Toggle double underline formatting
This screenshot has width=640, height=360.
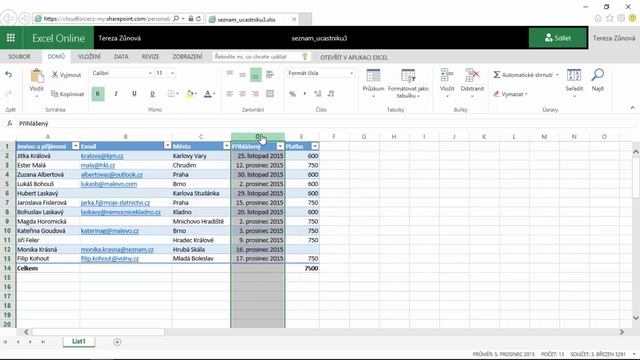[152, 94]
